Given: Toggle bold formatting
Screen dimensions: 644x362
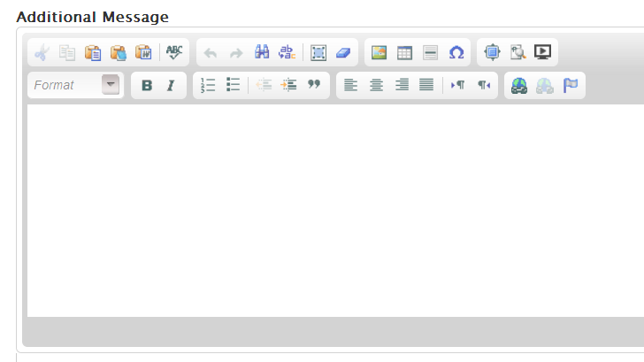Looking at the screenshot, I should [147, 85].
